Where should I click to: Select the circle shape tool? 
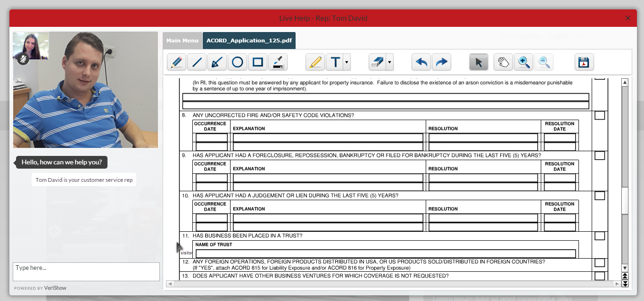tap(237, 62)
